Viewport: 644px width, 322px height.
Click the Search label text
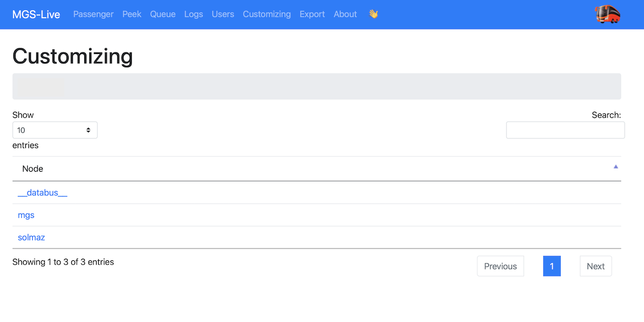pos(606,115)
